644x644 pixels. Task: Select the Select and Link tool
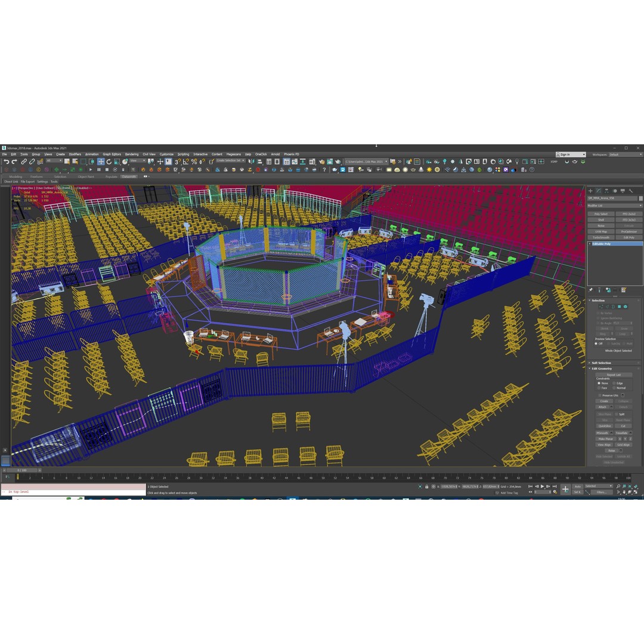(24, 162)
